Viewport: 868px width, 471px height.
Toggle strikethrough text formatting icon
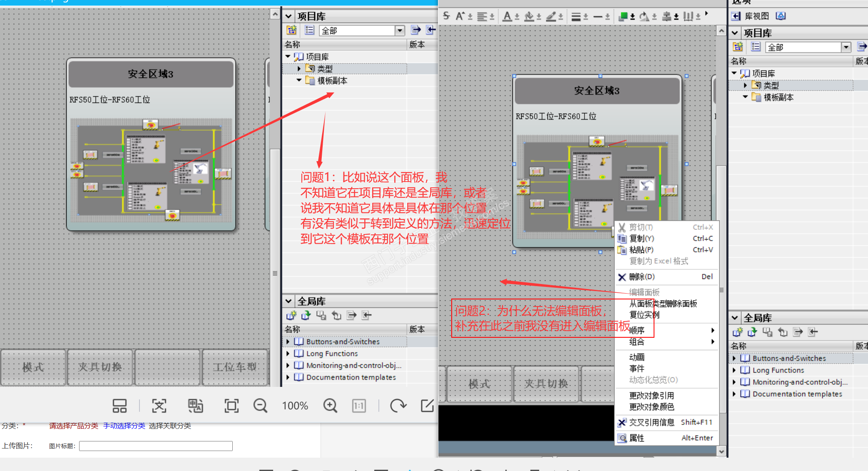[446, 16]
